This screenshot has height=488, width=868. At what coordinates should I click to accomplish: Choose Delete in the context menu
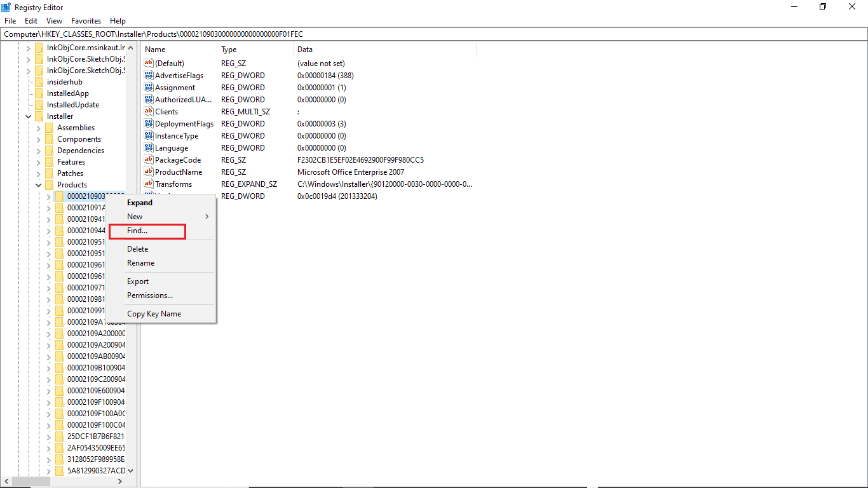(x=161, y=249)
